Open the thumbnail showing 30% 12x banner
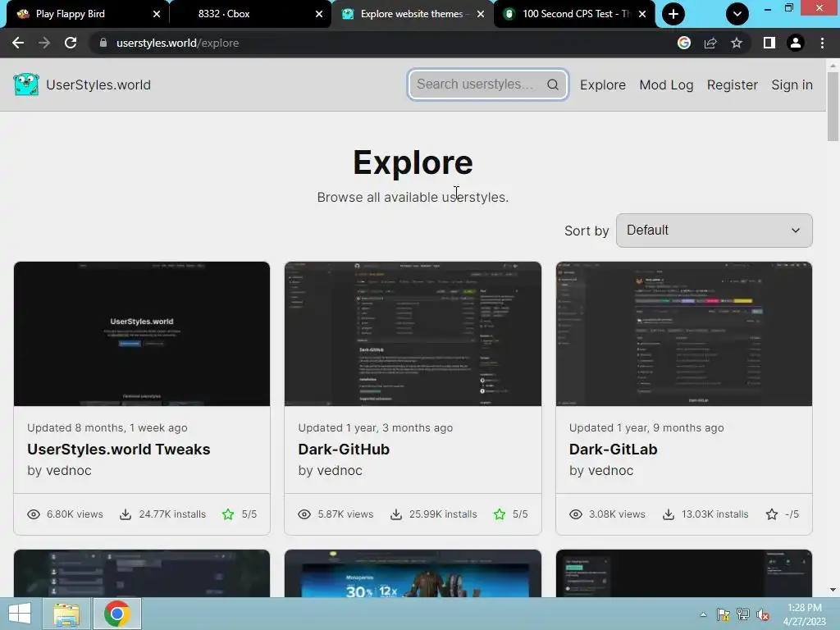840x630 pixels. [413, 573]
